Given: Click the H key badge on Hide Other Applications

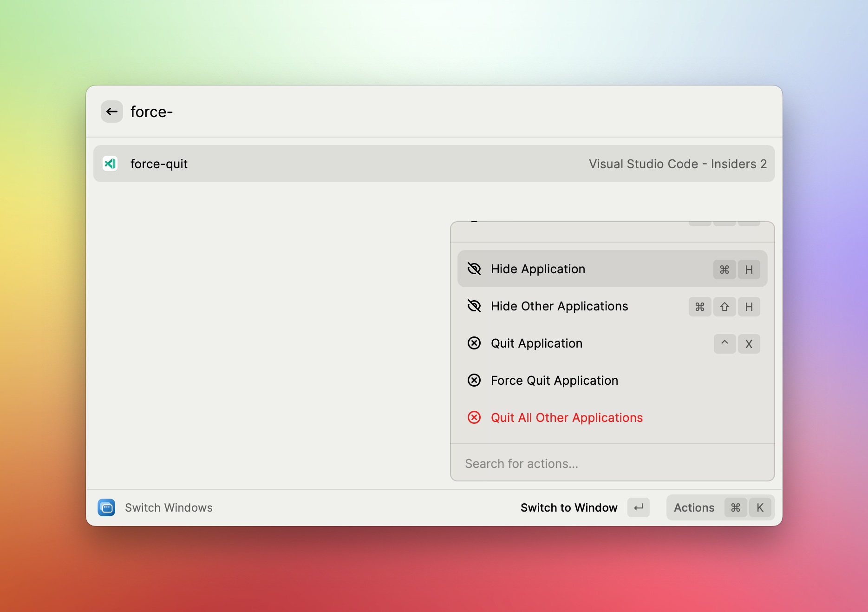Looking at the screenshot, I should pyautogui.click(x=749, y=307).
